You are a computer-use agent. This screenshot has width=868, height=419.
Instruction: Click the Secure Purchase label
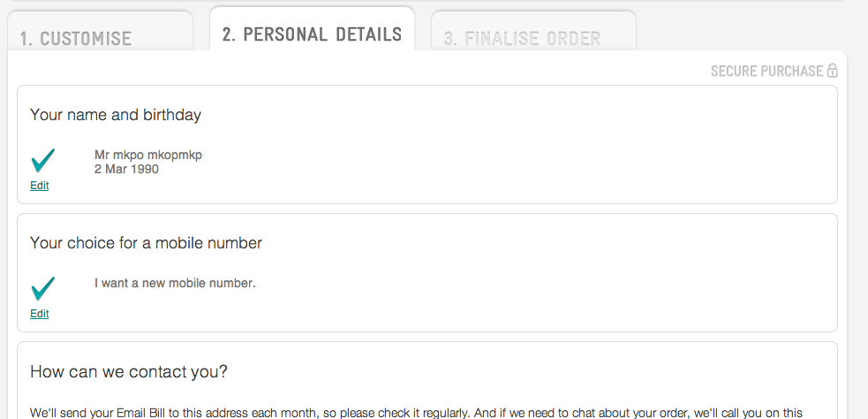click(x=766, y=71)
